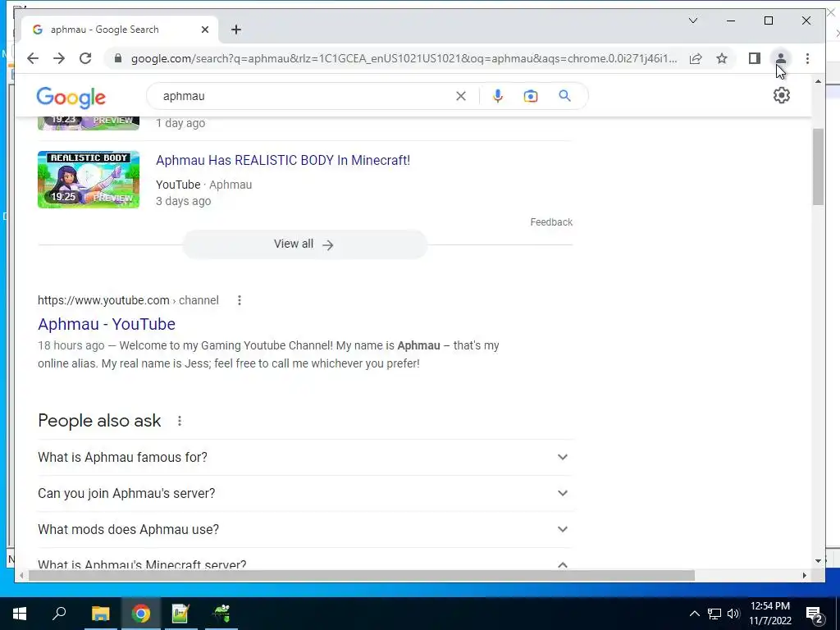Close the aphmau Google Search tab
The width and height of the screenshot is (840, 630).
pos(204,30)
